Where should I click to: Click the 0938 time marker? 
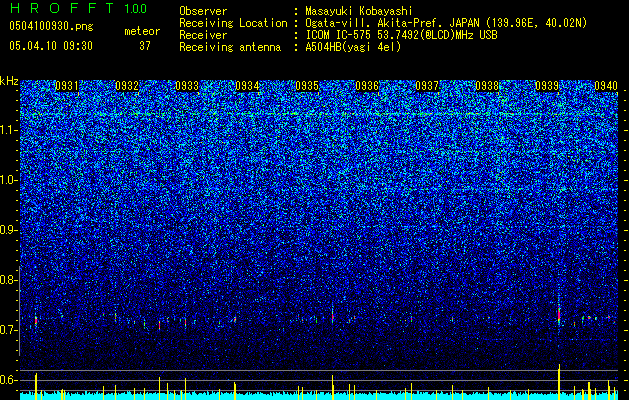pyautogui.click(x=487, y=86)
